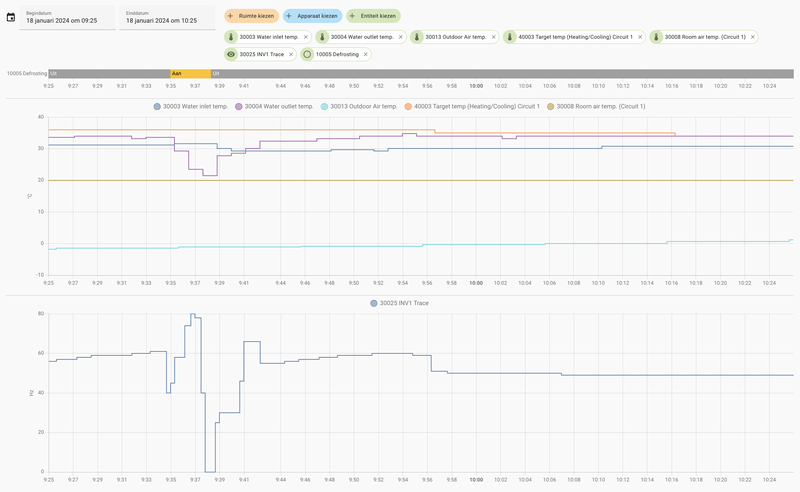Remove the 30004 Water outlet temp. chip
The image size is (800, 492).
401,37
